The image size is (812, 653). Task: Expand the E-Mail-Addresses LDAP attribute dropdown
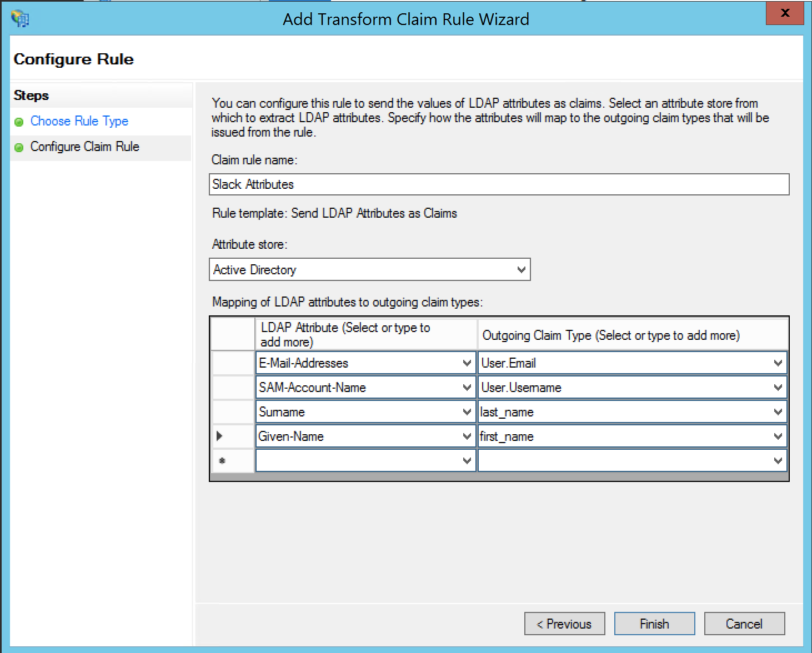467,363
